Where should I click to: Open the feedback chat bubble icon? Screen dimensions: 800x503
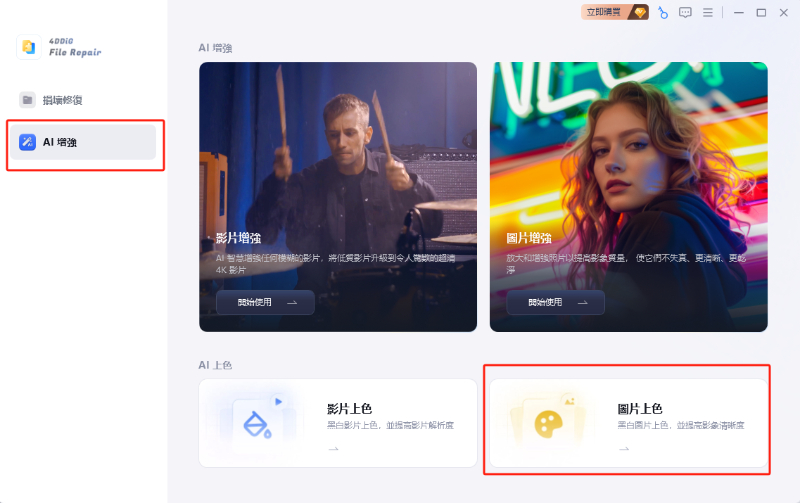(x=685, y=13)
